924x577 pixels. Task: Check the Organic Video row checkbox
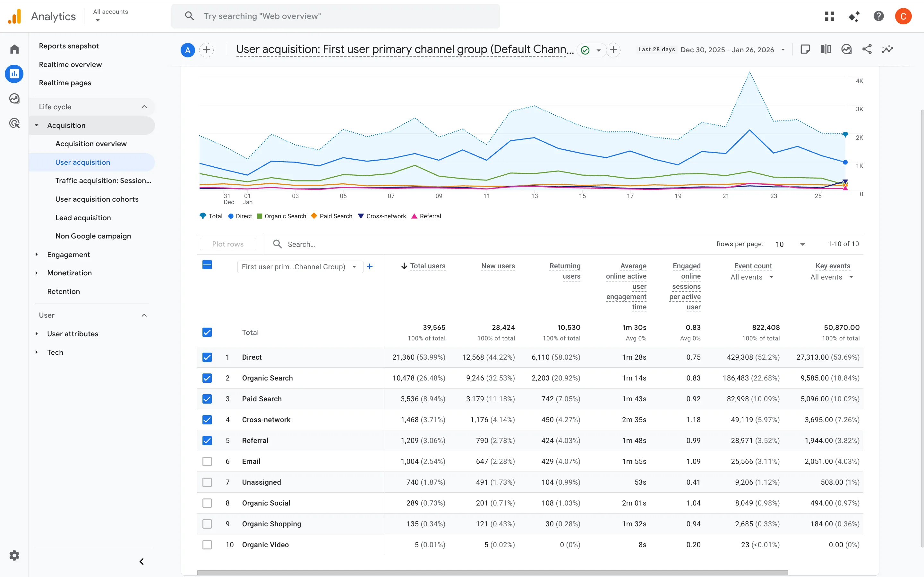pos(207,545)
